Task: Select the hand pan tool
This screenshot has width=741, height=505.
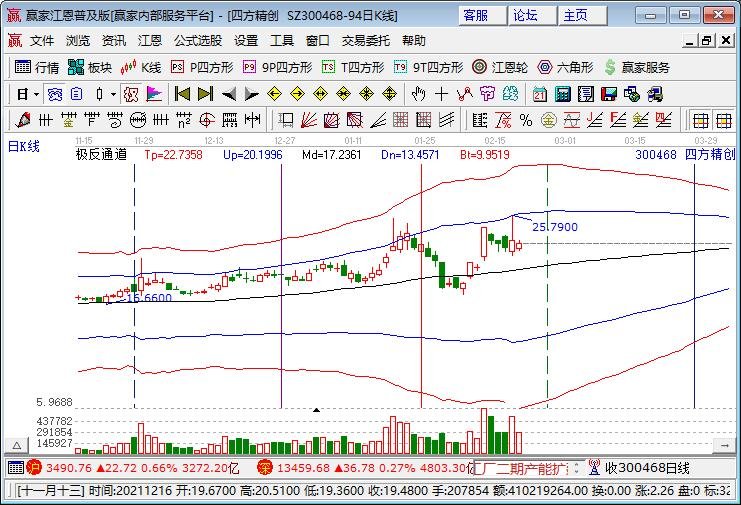Action: (x=418, y=94)
